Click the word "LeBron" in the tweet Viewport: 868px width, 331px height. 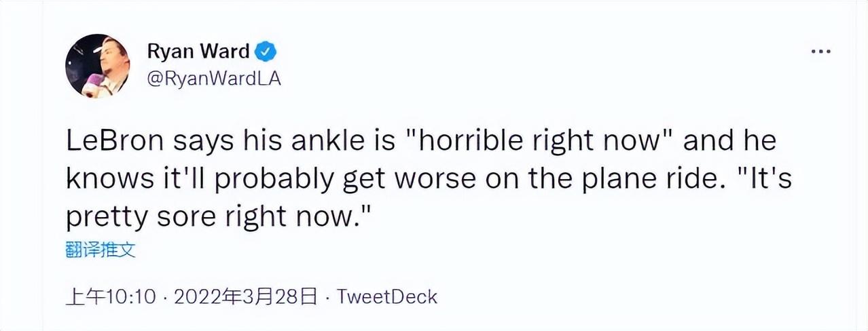click(114, 142)
